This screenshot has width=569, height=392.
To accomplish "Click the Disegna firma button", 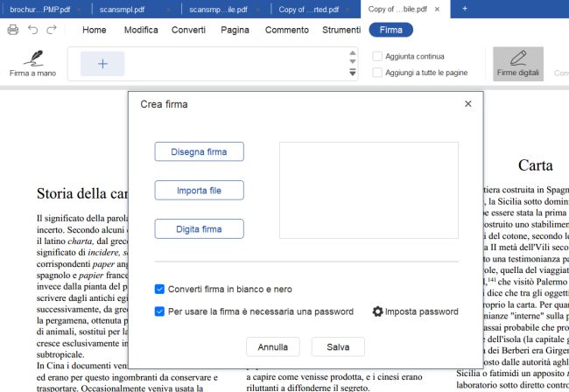I will click(x=199, y=151).
